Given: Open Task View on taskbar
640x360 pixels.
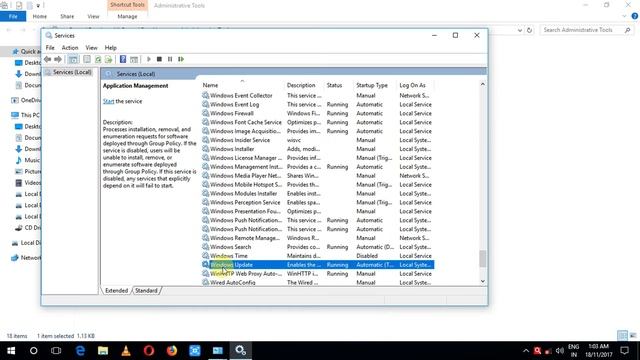Looking at the screenshot, I should pos(56,351).
